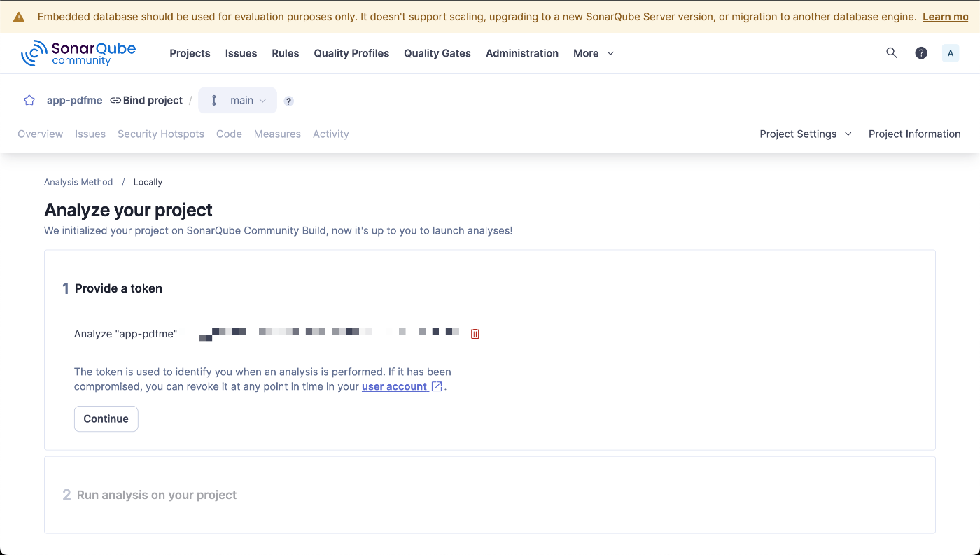Screen dimensions: 980x555
Task: Open the user avatar menu A
Action: tap(951, 53)
